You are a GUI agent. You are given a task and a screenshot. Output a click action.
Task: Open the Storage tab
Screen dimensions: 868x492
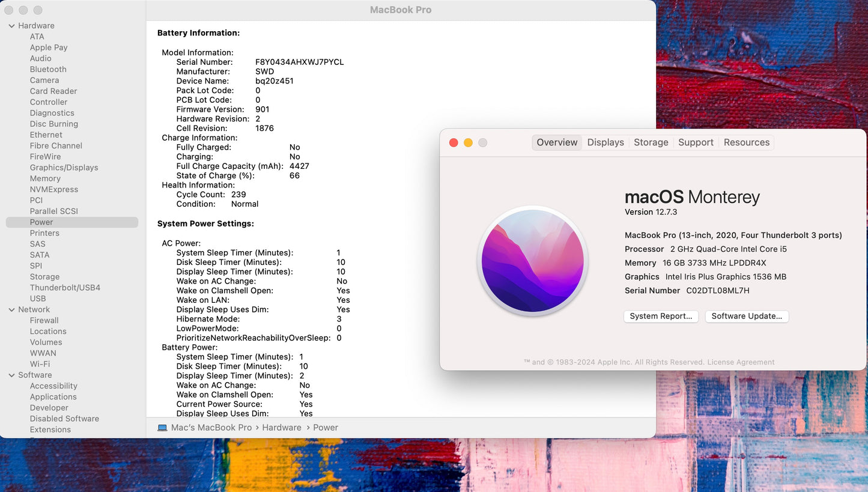pyautogui.click(x=651, y=142)
